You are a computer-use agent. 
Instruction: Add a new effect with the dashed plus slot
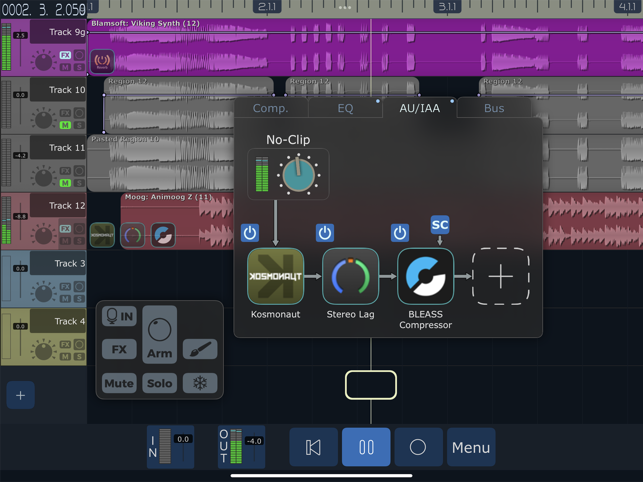(501, 276)
